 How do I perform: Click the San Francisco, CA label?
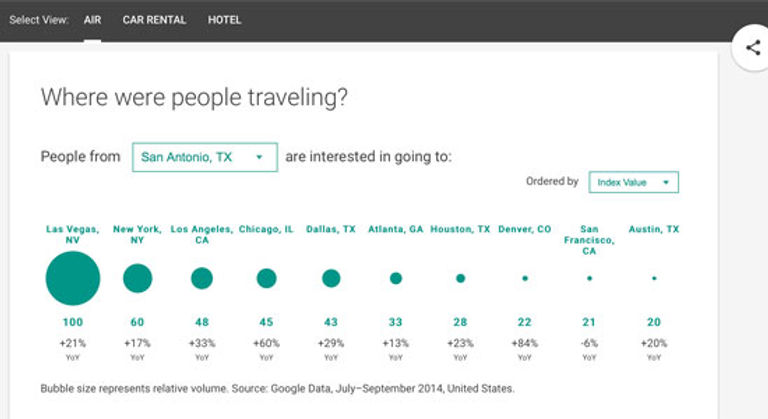tap(589, 240)
